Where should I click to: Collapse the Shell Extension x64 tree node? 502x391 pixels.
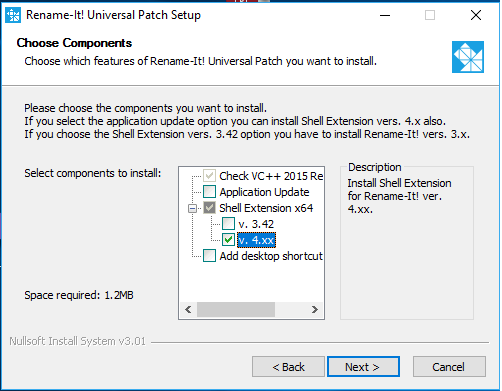[192, 208]
